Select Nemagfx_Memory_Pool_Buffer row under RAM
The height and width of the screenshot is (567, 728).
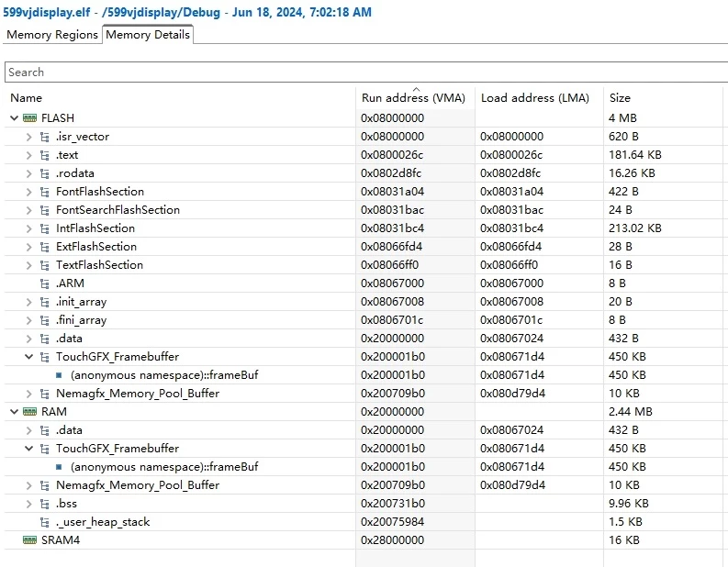(363, 485)
